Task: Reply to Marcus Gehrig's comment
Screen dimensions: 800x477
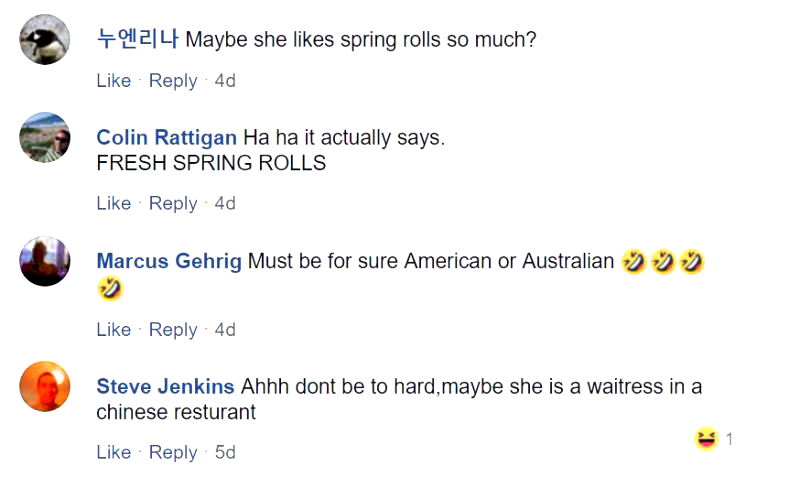Action: point(173,329)
